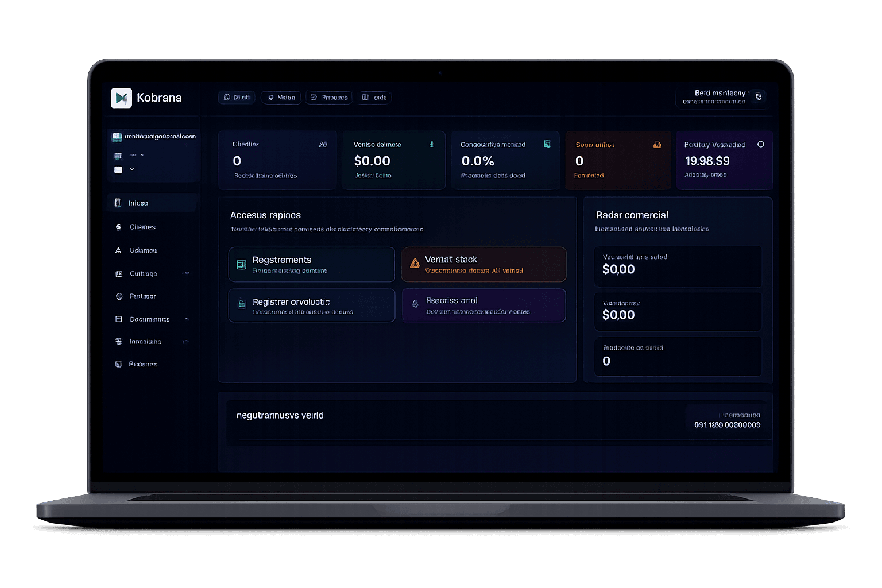Expand the Innmilano sidebar section
The height and width of the screenshot is (588, 882).
(185, 342)
